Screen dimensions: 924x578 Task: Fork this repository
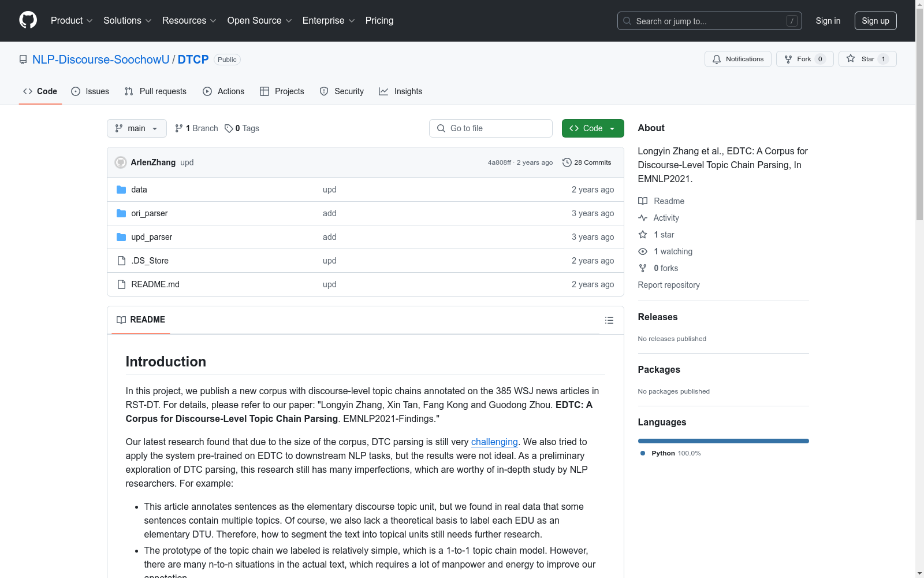(804, 59)
